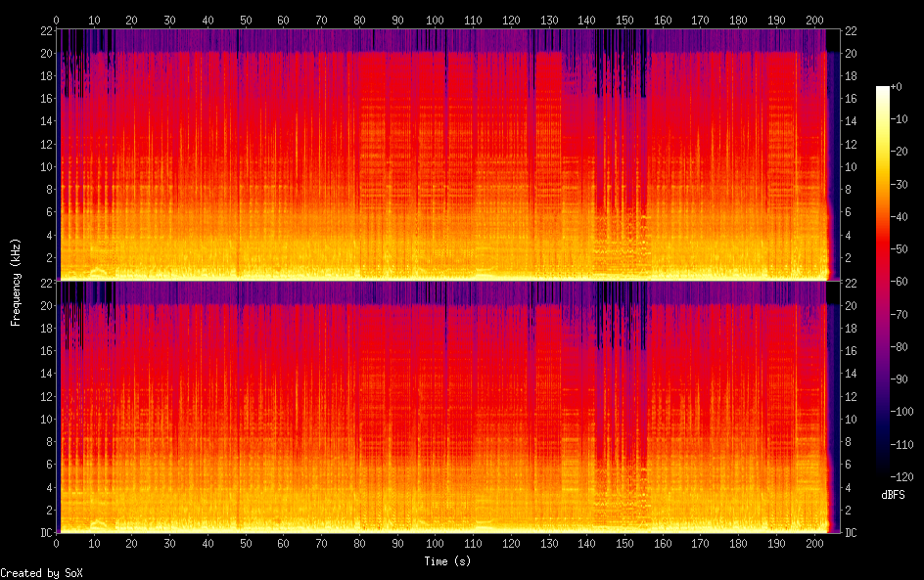This screenshot has height=580, width=924.
Task: Click the DC label at bottom-left of lower channel
Action: [x=45, y=533]
